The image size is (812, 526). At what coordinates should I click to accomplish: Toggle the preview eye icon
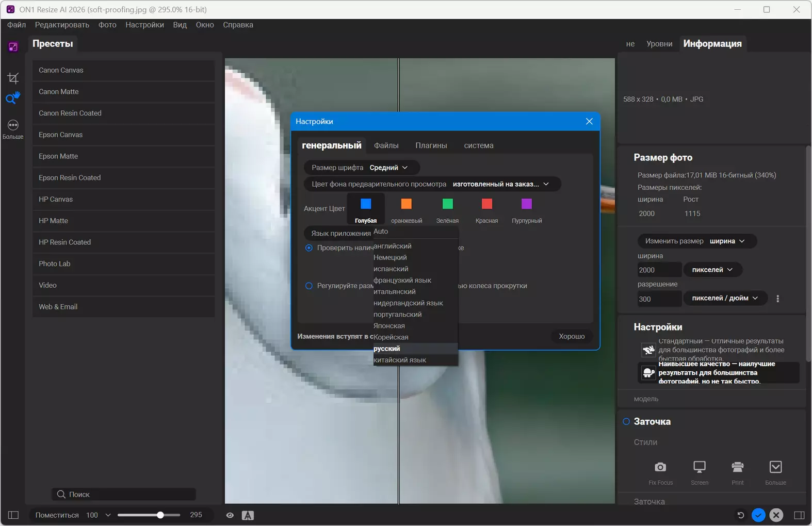(230, 515)
